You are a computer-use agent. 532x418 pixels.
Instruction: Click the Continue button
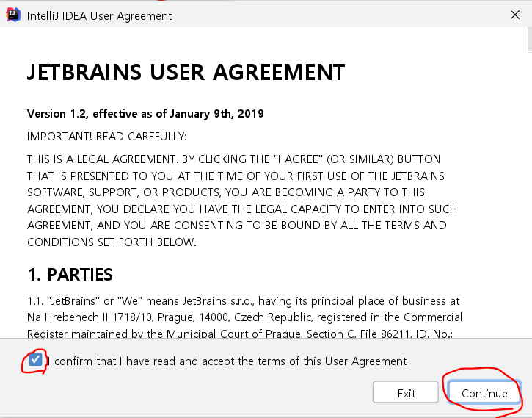pyautogui.click(x=484, y=393)
